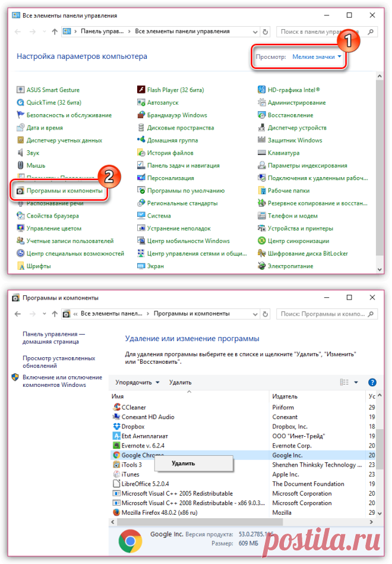
Task: Open ASUS Smart Gesture icon
Action: (21, 90)
